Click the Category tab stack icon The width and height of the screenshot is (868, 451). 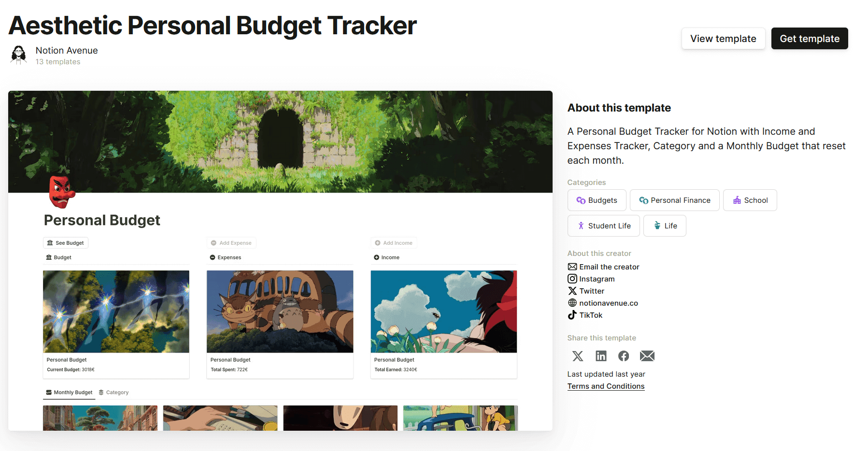(x=101, y=393)
